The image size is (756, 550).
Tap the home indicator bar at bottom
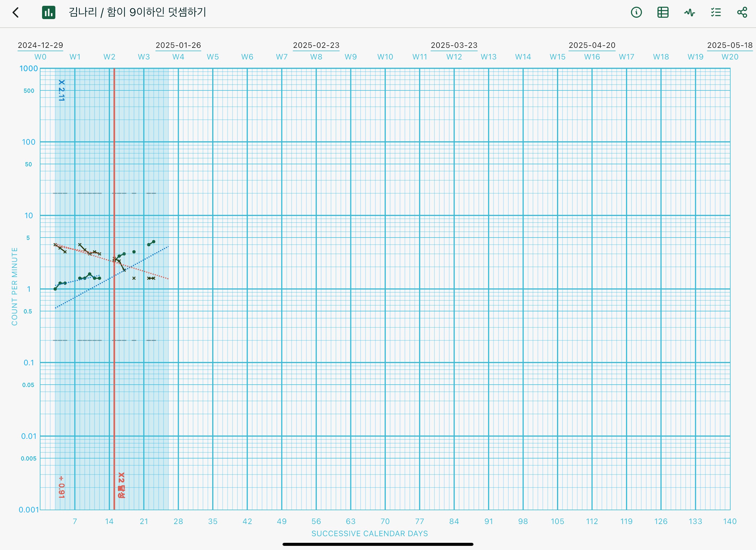tap(378, 544)
